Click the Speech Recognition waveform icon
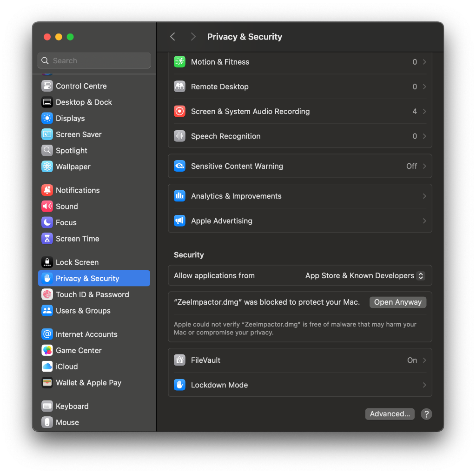This screenshot has height=474, width=476. [180, 136]
